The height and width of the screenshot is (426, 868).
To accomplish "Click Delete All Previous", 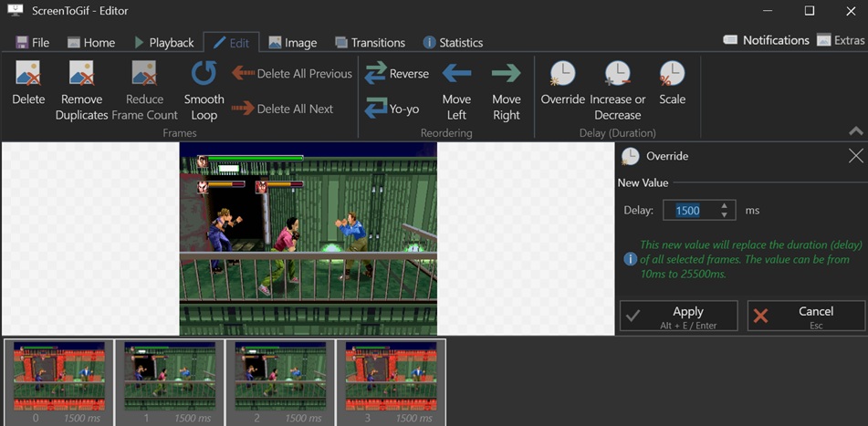I will tap(292, 74).
